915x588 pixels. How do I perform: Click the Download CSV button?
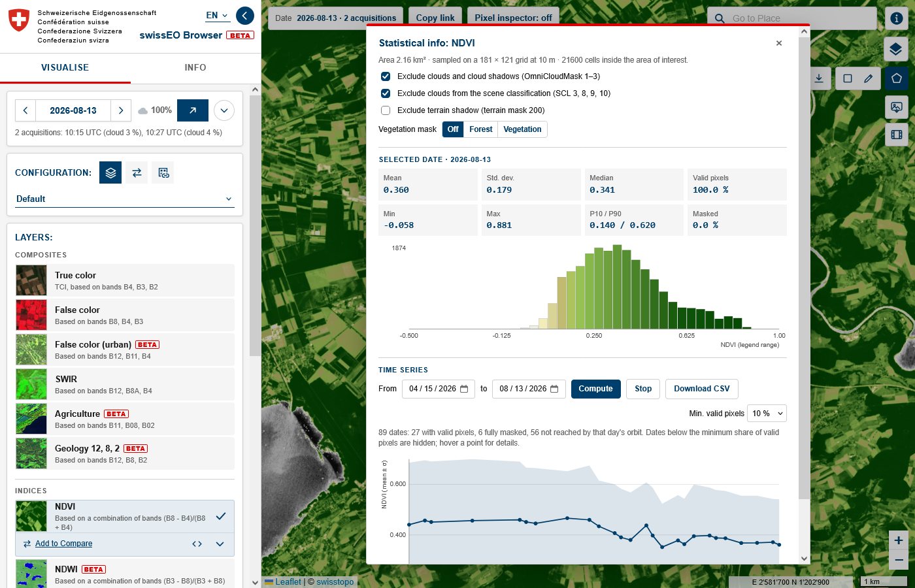coord(702,389)
